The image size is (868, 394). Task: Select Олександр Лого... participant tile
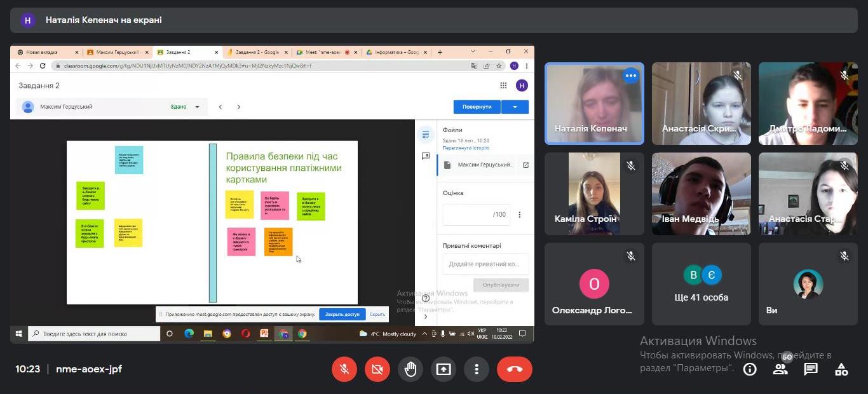595,284
